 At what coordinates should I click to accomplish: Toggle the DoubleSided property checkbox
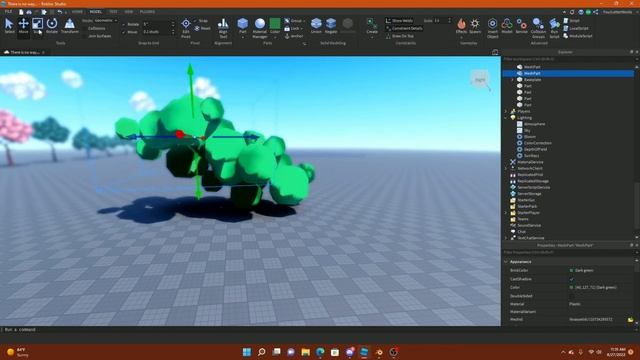571,296
